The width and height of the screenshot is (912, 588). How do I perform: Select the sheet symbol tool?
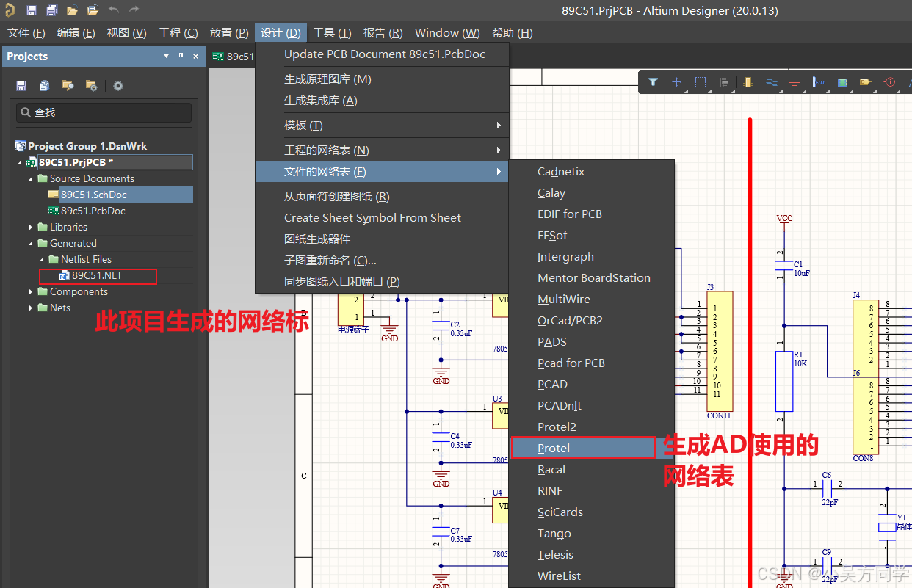(x=842, y=82)
